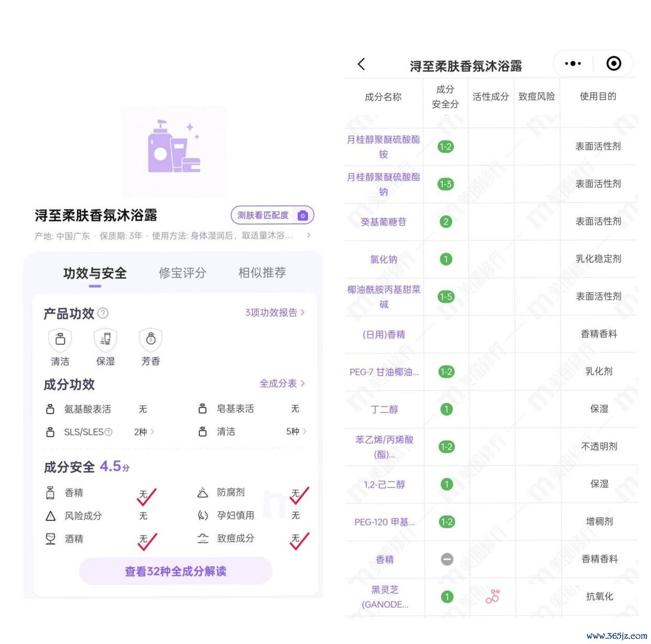The width and height of the screenshot is (651, 644).
Task: Open ingredient (日用)香精
Action: tap(384, 334)
